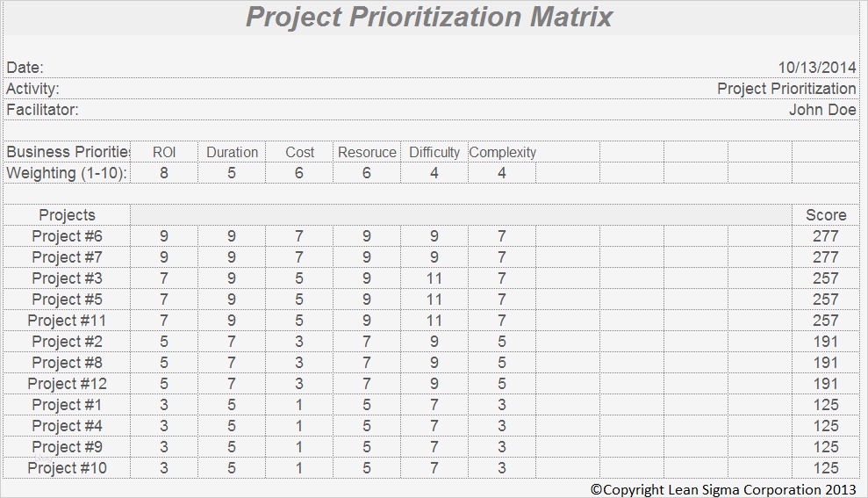
Task: Select the Resource header cell
Action: 367,152
